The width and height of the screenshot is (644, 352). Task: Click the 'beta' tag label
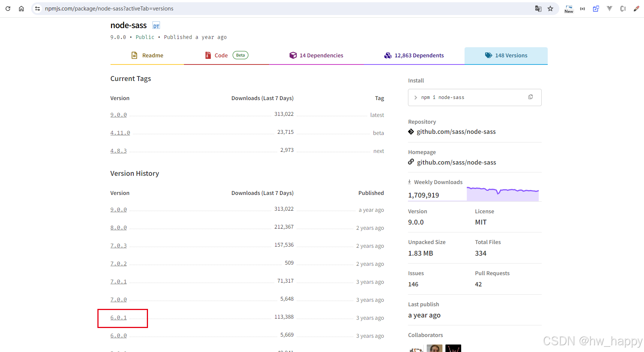tap(378, 133)
